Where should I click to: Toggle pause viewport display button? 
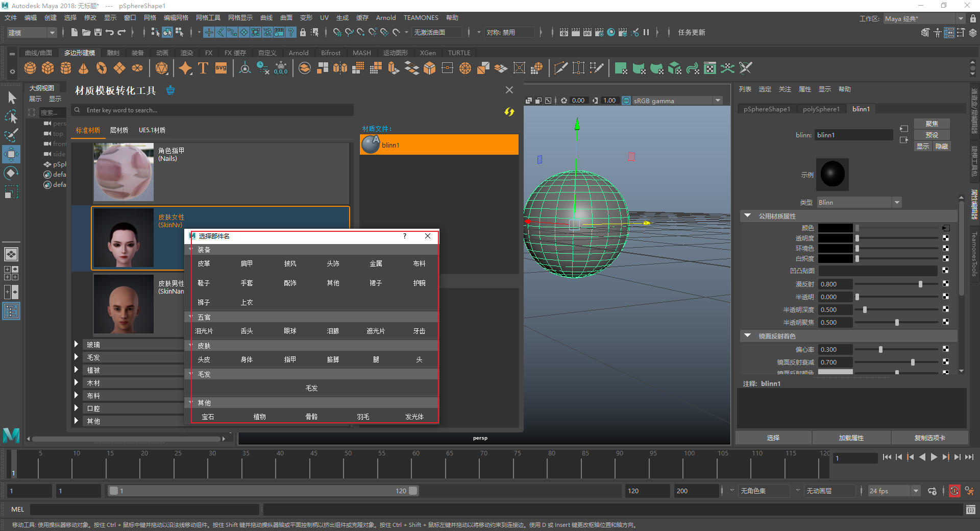click(646, 32)
